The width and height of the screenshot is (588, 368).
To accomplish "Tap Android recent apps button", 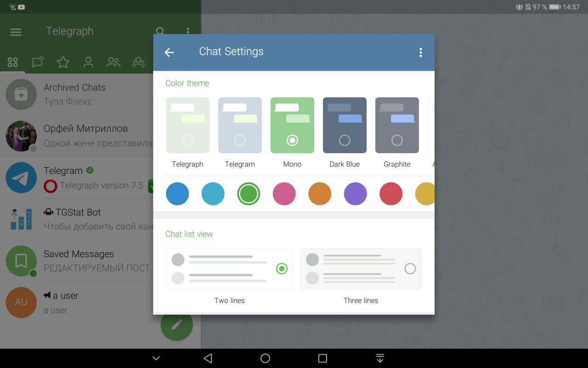I will point(322,358).
